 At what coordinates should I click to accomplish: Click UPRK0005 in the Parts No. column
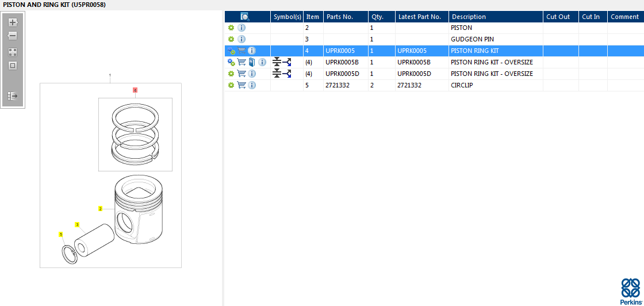[x=340, y=51]
